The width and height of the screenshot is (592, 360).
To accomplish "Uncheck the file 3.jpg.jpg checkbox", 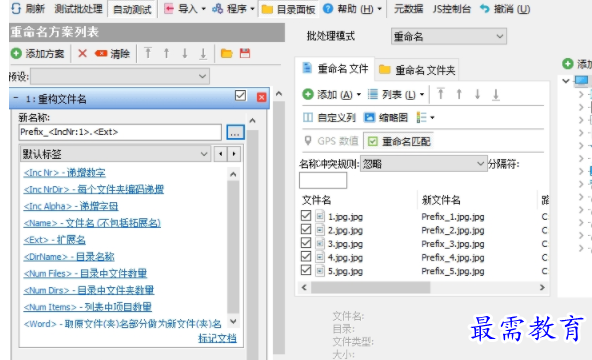I will 306,243.
